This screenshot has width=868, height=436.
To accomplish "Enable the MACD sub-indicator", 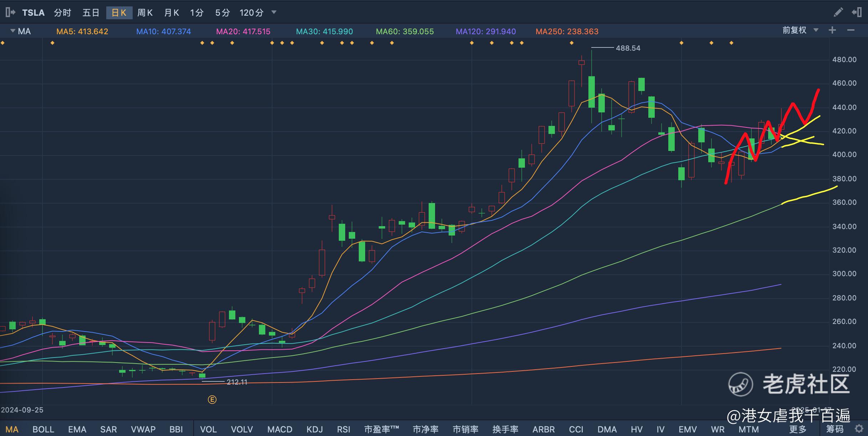I will pyautogui.click(x=280, y=429).
